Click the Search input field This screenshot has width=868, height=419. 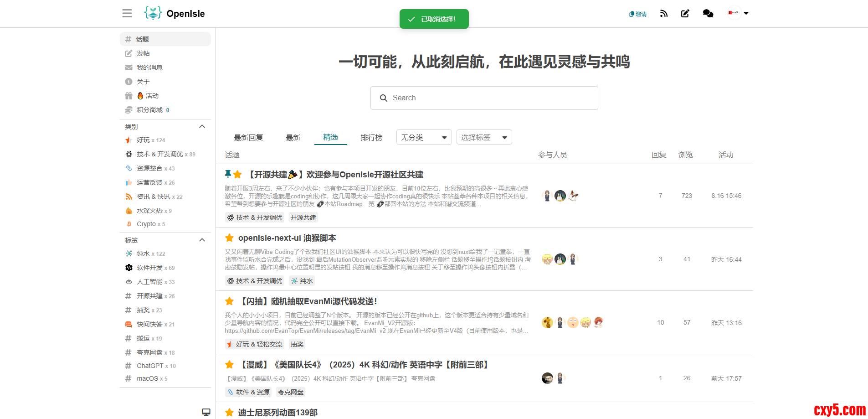coord(484,98)
